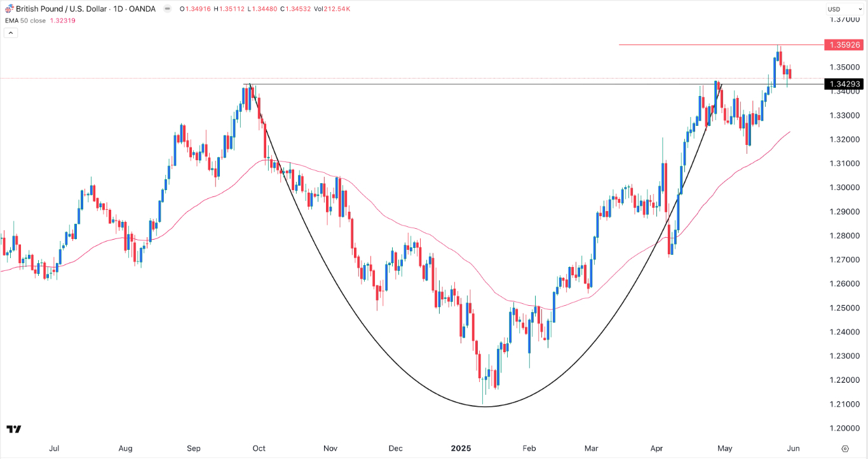The width and height of the screenshot is (868, 459).
Task: Open chart settings gear at the bottom right
Action: coord(844,448)
